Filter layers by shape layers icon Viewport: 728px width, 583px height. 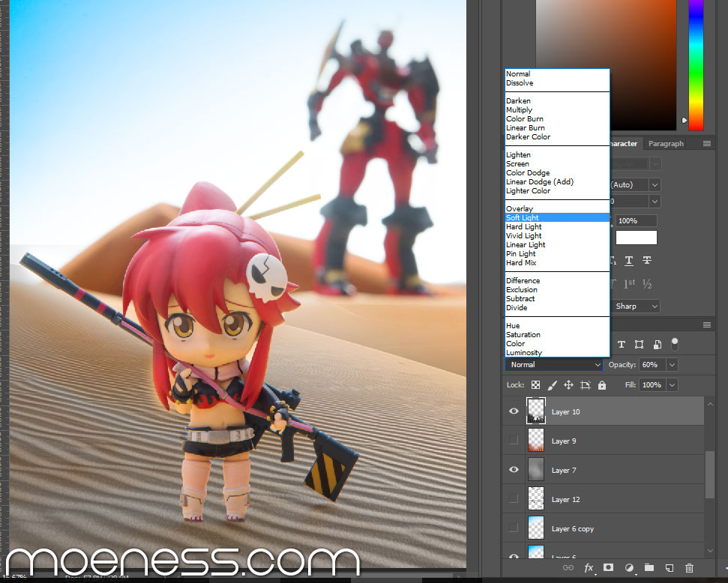coord(640,344)
